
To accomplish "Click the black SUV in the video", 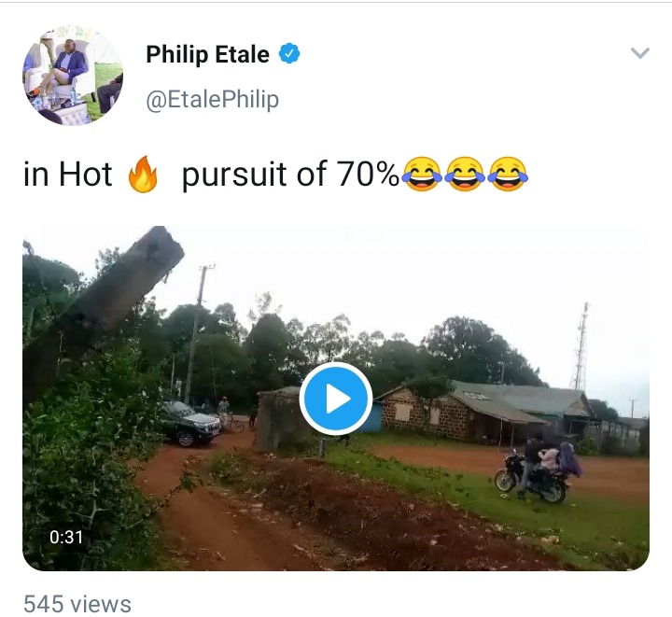I will (x=188, y=424).
